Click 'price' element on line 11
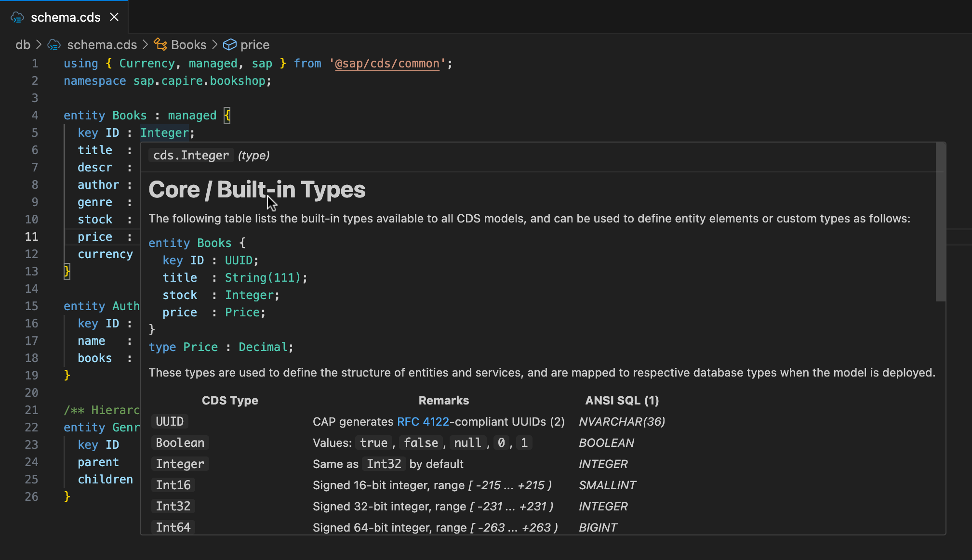Viewport: 972px width, 560px height. pyautogui.click(x=95, y=237)
